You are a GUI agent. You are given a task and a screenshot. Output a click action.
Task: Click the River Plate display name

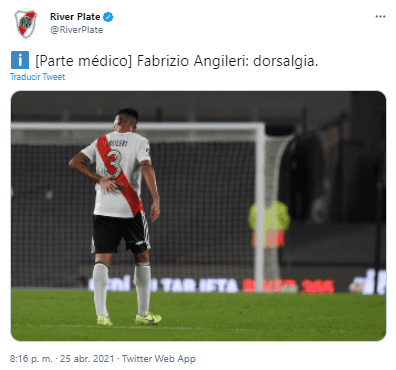point(75,17)
